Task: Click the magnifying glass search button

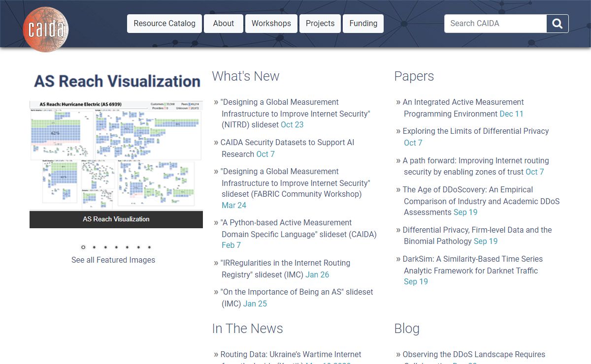Action: click(x=558, y=24)
